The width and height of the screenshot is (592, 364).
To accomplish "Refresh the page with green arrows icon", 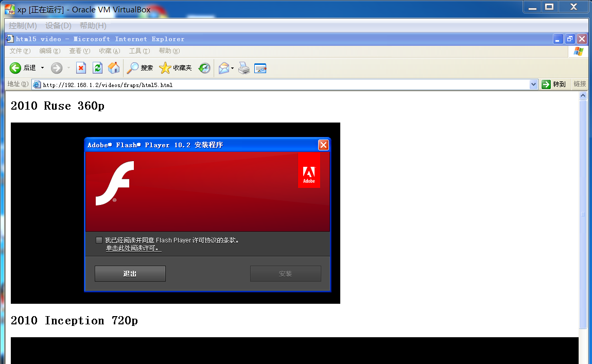I will tap(97, 68).
